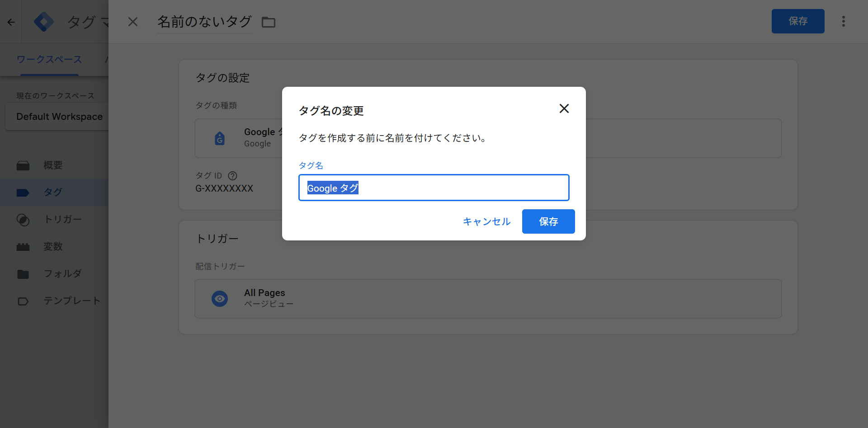Click the Google tag type icon

point(220,138)
